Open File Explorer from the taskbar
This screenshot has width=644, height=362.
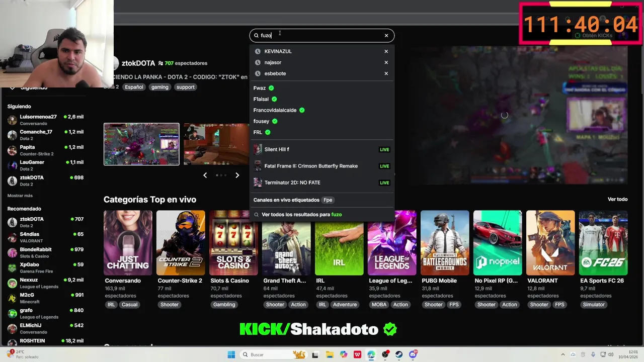click(330, 354)
